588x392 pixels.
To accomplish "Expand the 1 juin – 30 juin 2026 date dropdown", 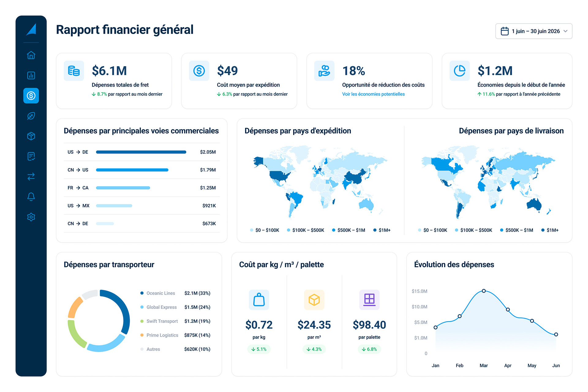I will pos(534,31).
